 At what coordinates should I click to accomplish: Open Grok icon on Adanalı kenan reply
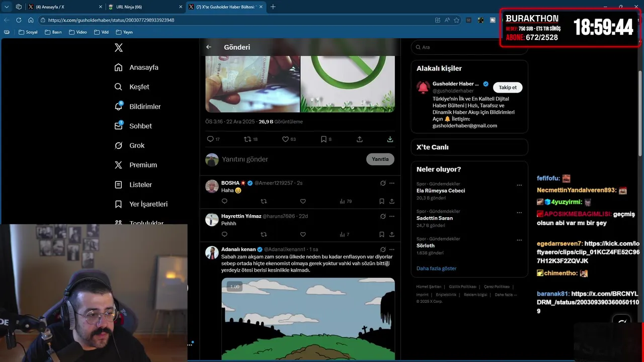383,249
